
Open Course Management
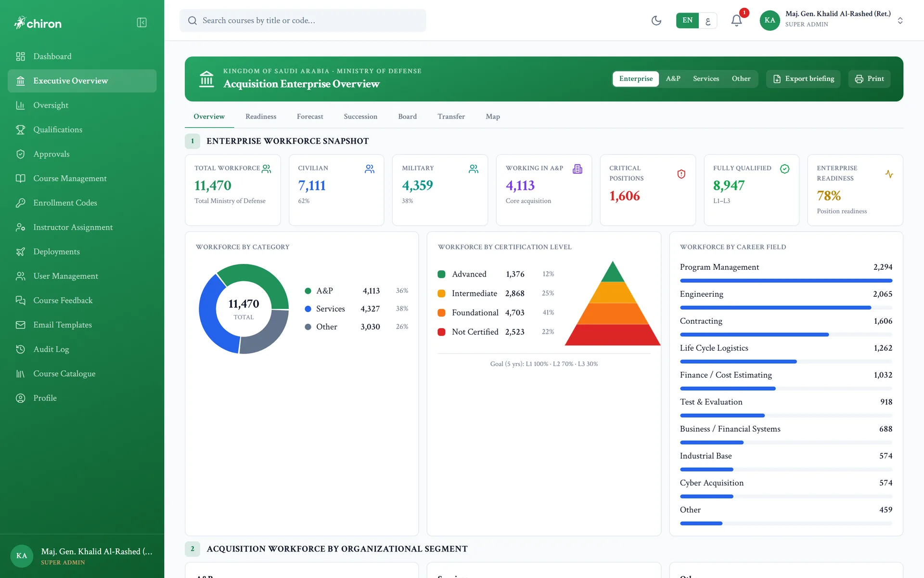click(82, 178)
